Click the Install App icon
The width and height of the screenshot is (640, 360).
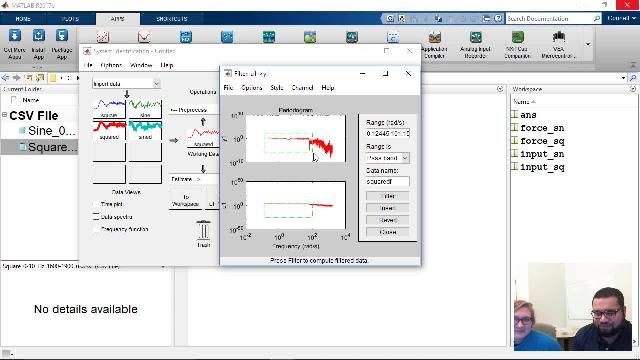(38, 36)
